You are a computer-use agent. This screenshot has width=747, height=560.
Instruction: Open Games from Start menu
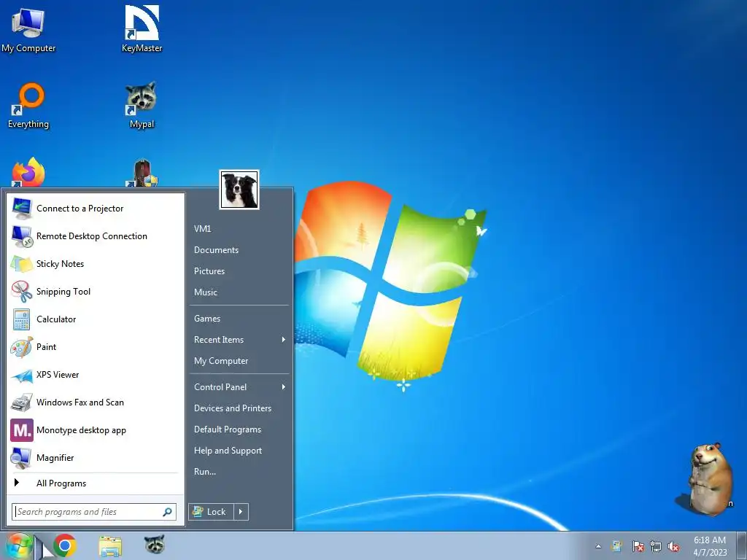pyautogui.click(x=207, y=319)
